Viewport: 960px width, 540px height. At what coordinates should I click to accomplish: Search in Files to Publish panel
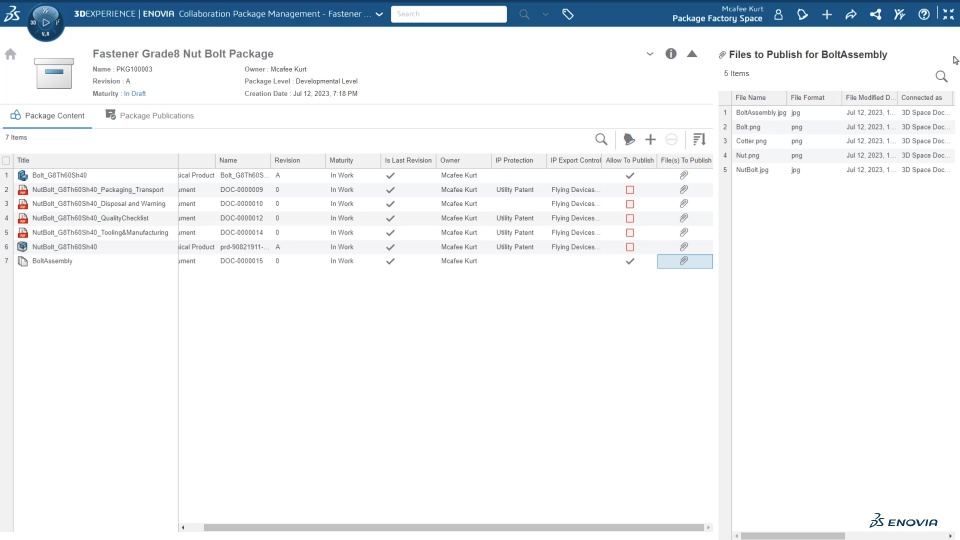pos(942,76)
